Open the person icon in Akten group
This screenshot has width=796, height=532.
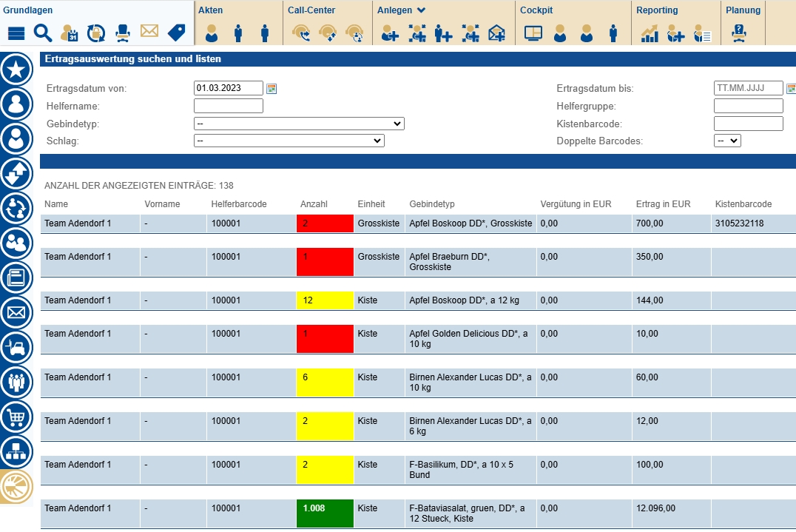pyautogui.click(x=212, y=33)
